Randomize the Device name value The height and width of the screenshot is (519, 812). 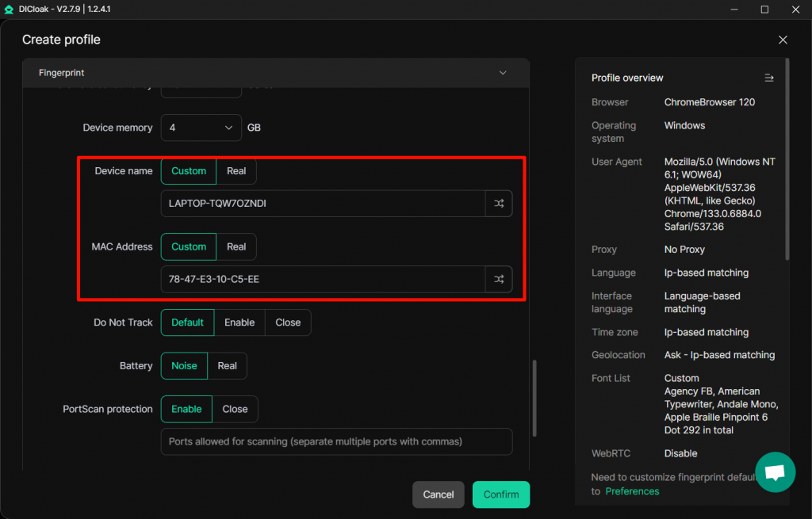pyautogui.click(x=499, y=204)
